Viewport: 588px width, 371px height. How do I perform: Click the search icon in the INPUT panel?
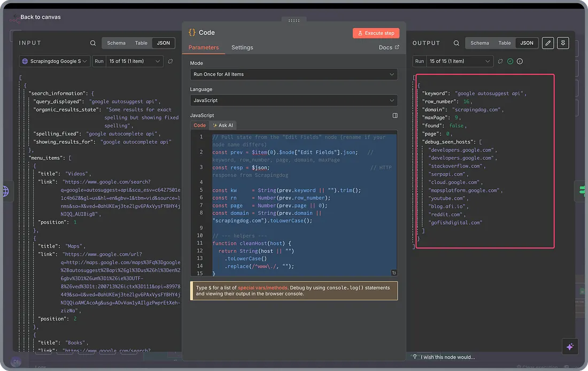(x=93, y=43)
